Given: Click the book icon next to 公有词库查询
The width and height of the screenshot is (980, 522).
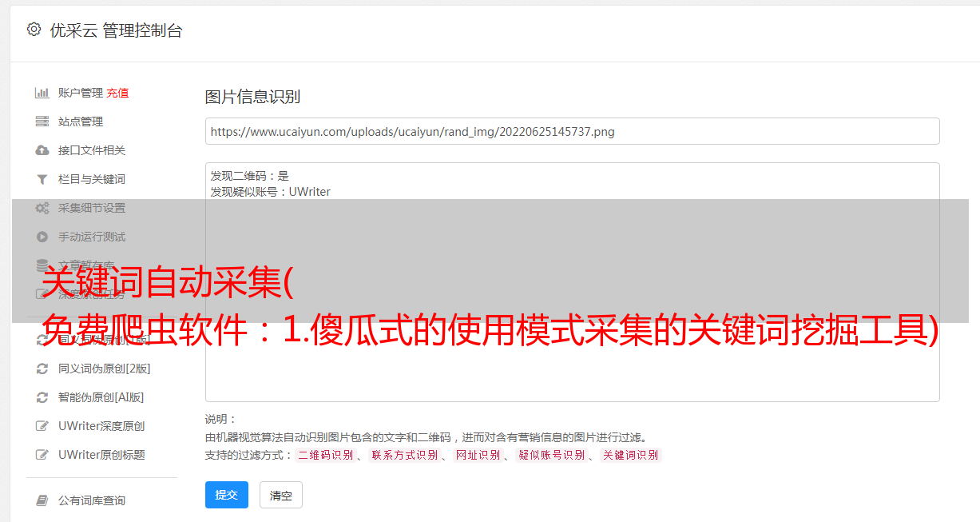Looking at the screenshot, I should pyautogui.click(x=42, y=500).
